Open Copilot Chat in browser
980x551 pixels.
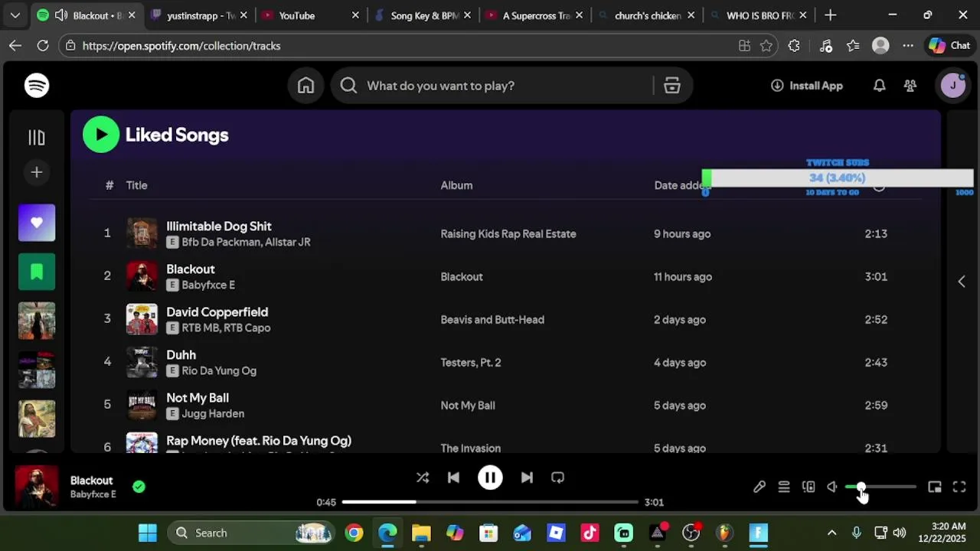pyautogui.click(x=949, y=46)
